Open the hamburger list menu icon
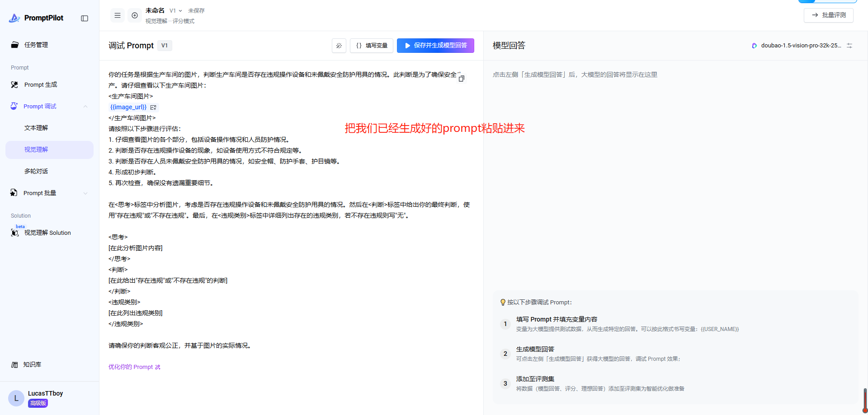This screenshot has width=868, height=415. 118,15
